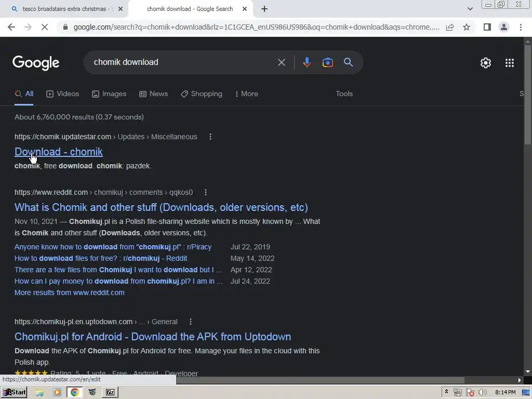The height and width of the screenshot is (399, 532).
Task: Go back using browser back arrow
Action: coord(11,27)
